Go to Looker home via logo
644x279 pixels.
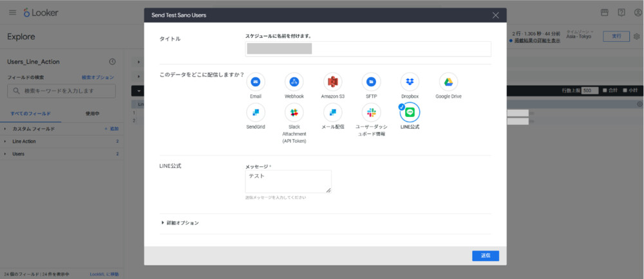(x=41, y=13)
